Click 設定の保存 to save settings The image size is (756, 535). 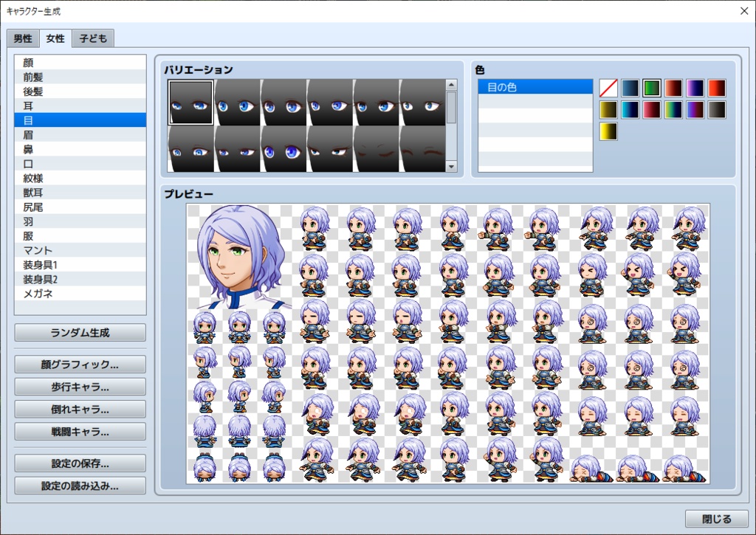coord(79,463)
